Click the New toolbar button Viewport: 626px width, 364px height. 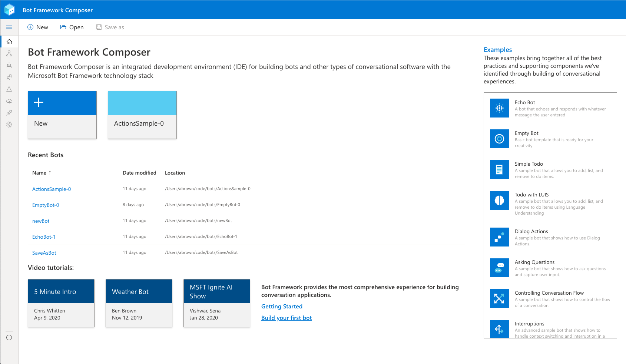pos(38,27)
